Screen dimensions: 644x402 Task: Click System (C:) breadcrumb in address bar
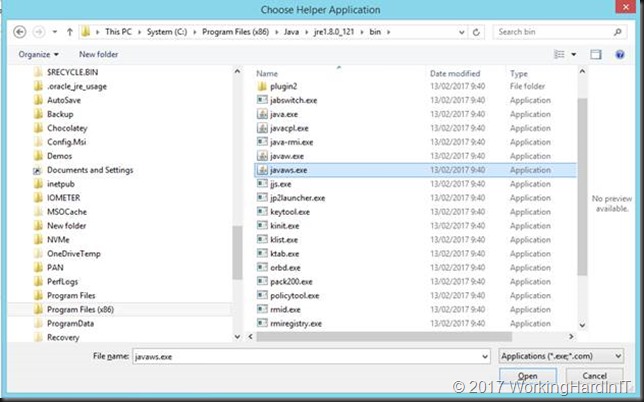[167, 32]
